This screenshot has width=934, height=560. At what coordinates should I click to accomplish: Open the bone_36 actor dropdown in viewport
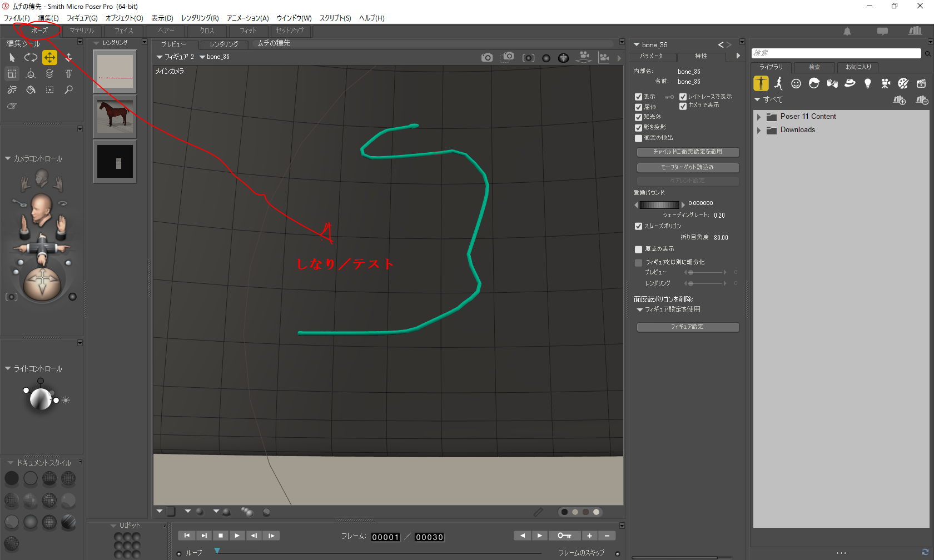(x=214, y=57)
